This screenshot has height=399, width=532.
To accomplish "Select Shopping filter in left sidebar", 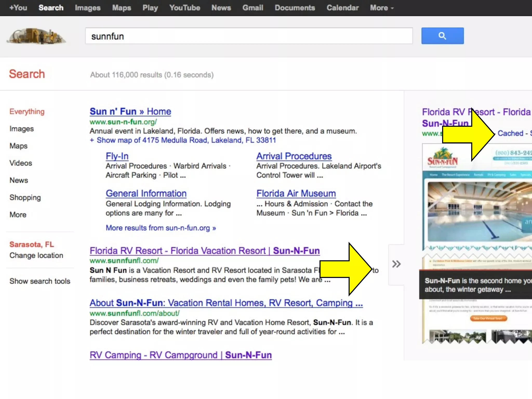I will tap(25, 197).
